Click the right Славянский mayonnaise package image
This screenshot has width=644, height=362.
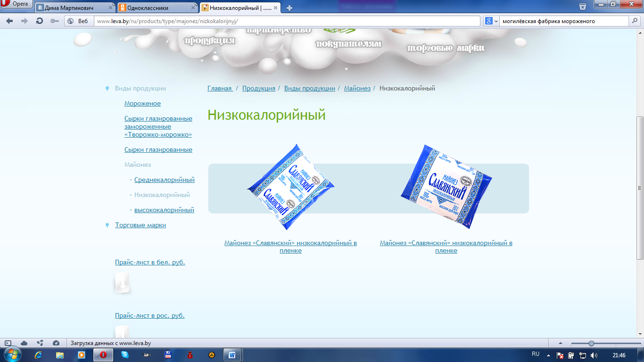[446, 187]
